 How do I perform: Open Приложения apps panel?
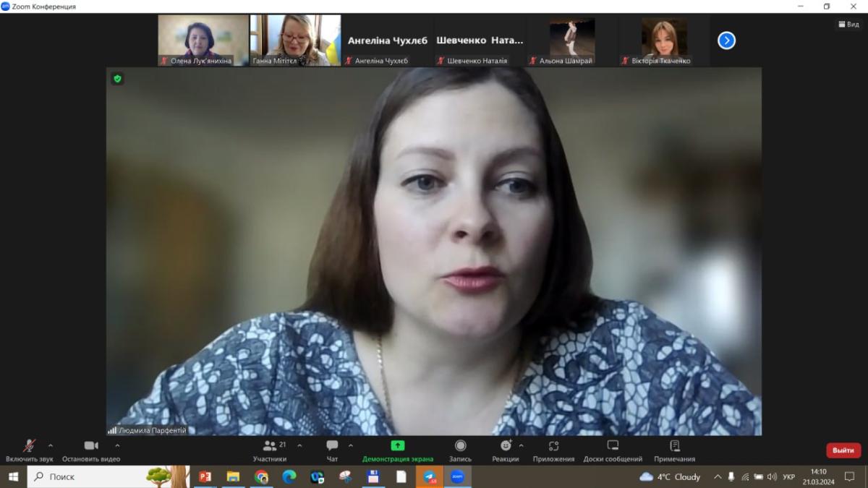point(553,450)
